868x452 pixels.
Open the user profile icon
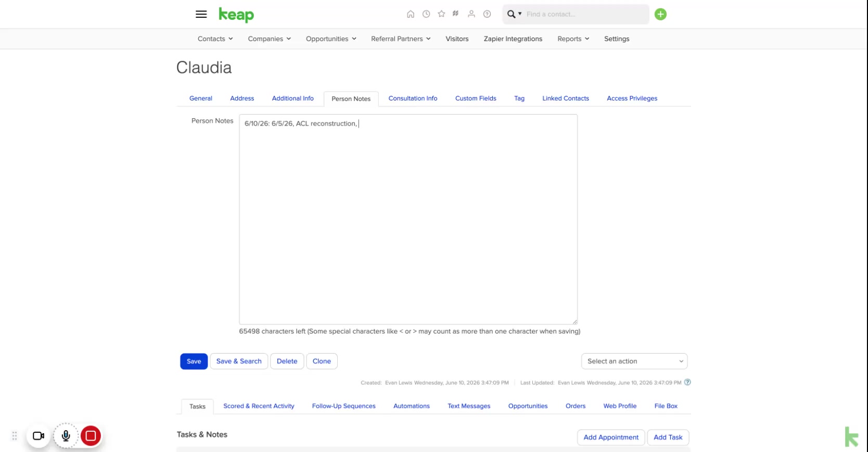click(x=471, y=14)
